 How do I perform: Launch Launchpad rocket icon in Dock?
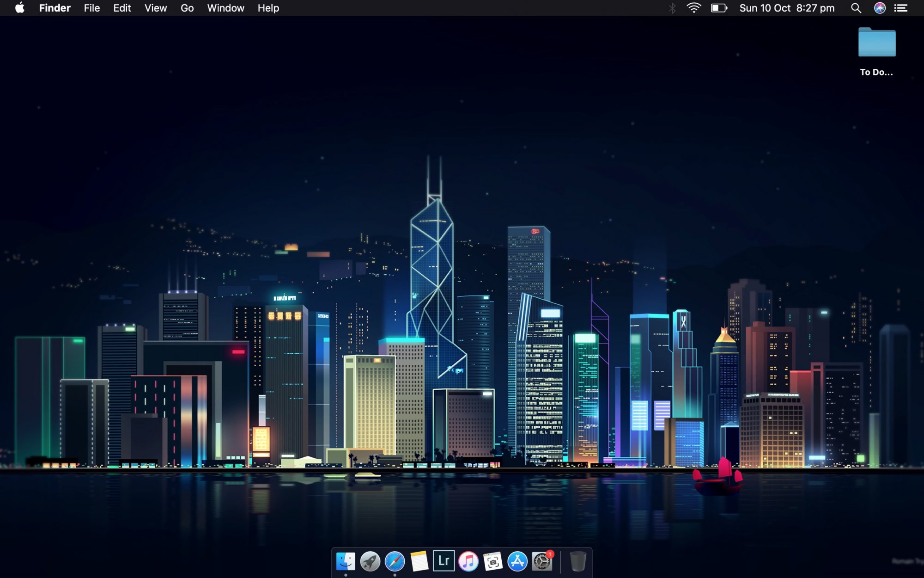pos(370,562)
